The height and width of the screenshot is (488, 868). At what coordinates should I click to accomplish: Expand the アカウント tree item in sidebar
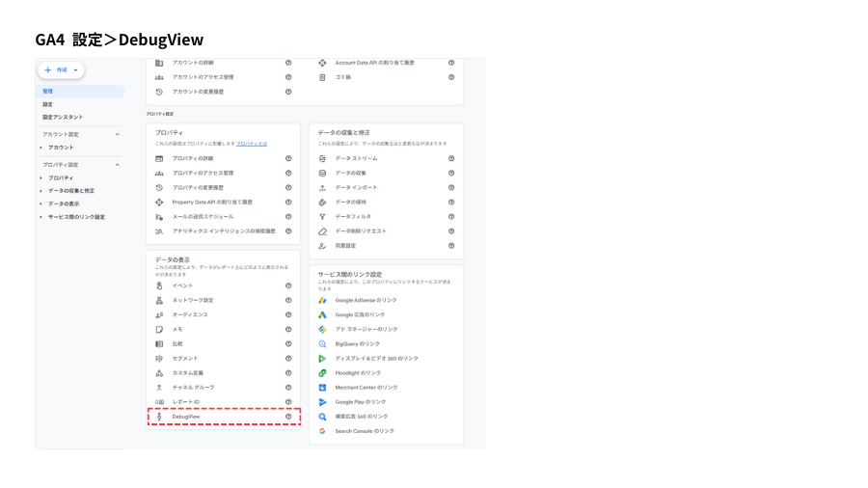(x=41, y=148)
